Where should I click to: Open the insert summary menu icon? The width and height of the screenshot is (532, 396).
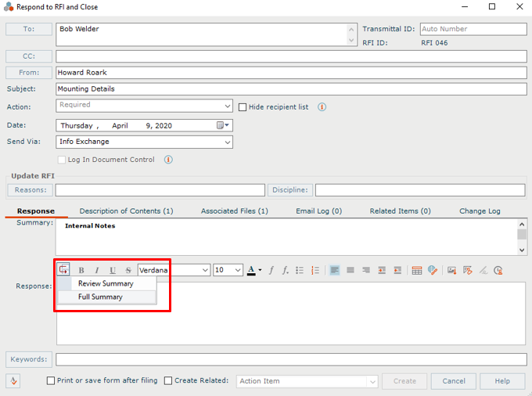(63, 269)
